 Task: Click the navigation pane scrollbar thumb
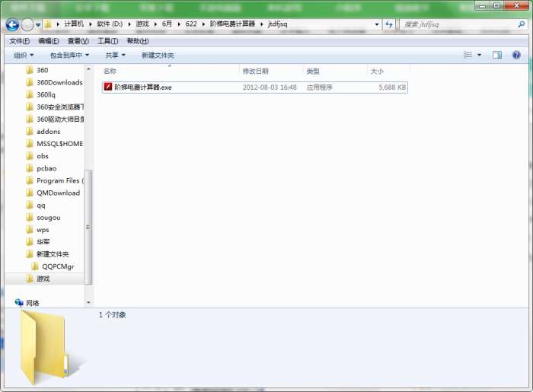[x=88, y=227]
